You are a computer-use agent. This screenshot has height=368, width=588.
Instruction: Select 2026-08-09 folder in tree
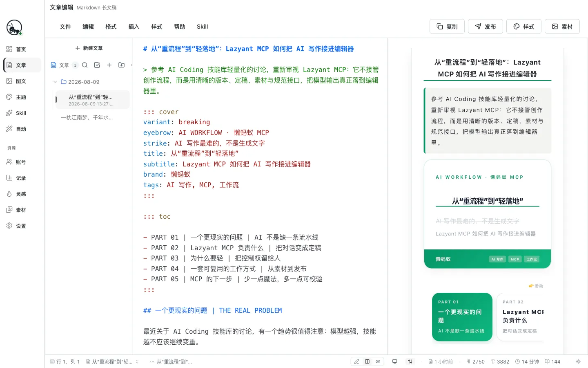[84, 82]
